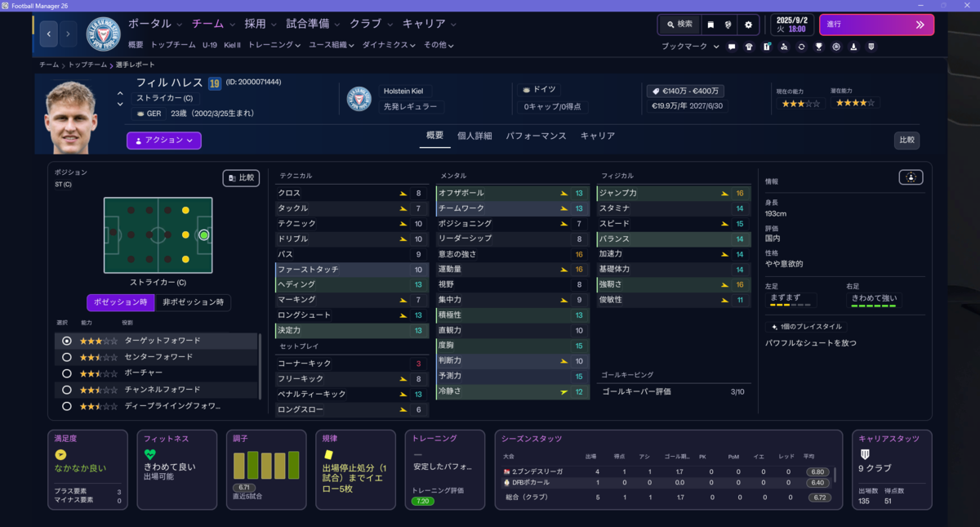Image resolution: width=980 pixels, height=527 pixels.
Task: Click トップチーム in the breadcrumb
Action: pos(87,65)
